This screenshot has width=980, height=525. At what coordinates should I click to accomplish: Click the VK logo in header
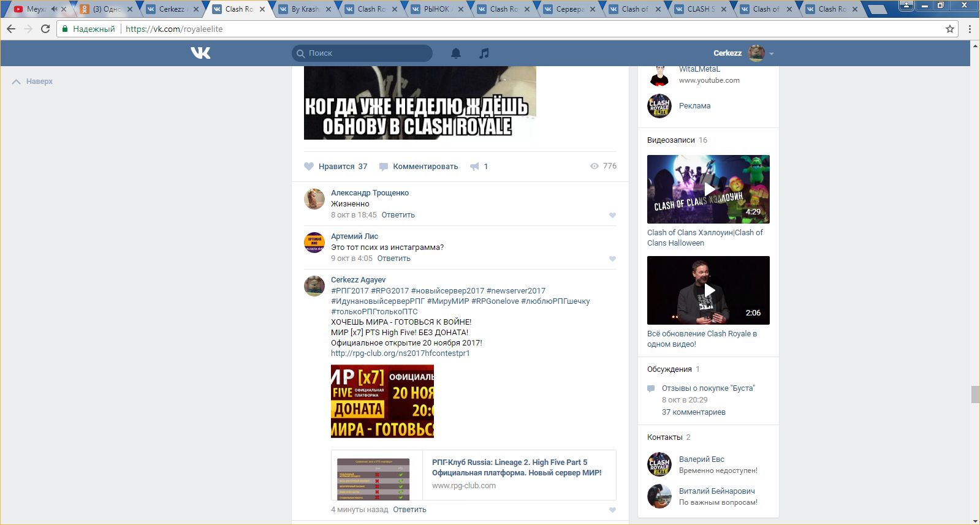coord(200,53)
